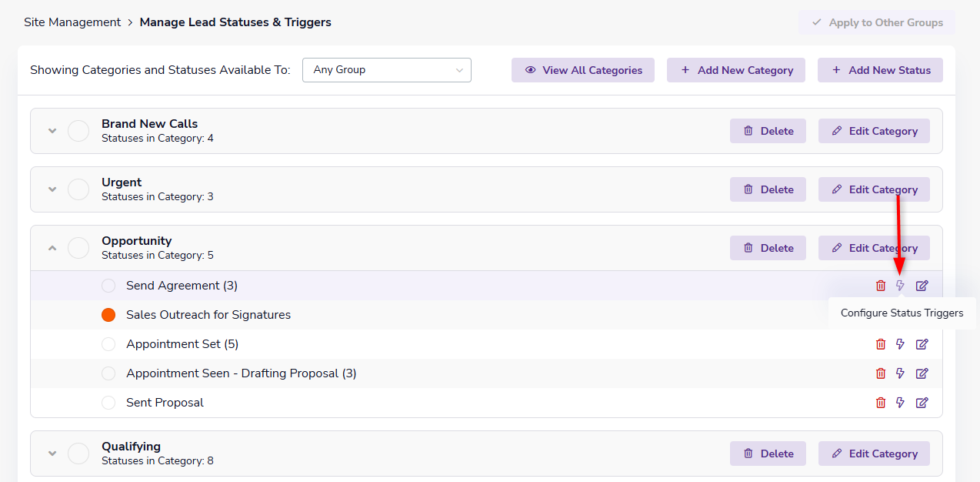980x482 pixels.
Task: Edit the Send Agreement status
Action: (x=922, y=286)
